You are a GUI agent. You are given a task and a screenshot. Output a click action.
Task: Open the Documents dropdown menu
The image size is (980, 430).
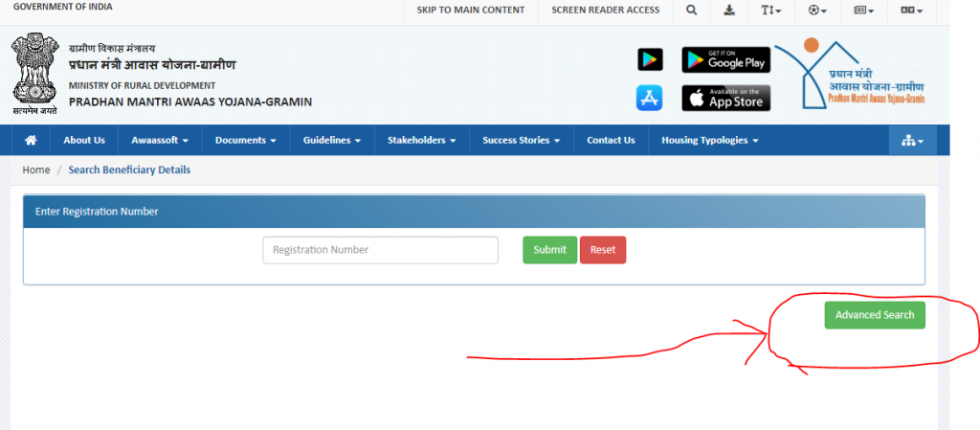(x=245, y=140)
